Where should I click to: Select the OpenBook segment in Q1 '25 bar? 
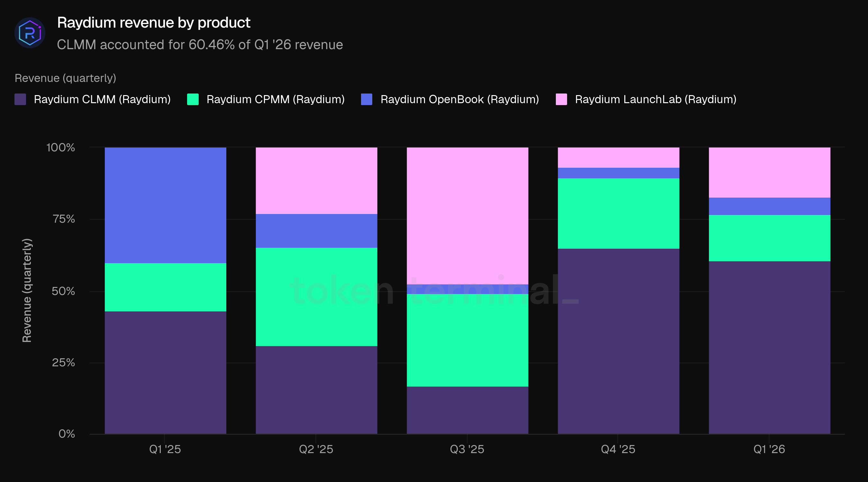click(x=166, y=205)
